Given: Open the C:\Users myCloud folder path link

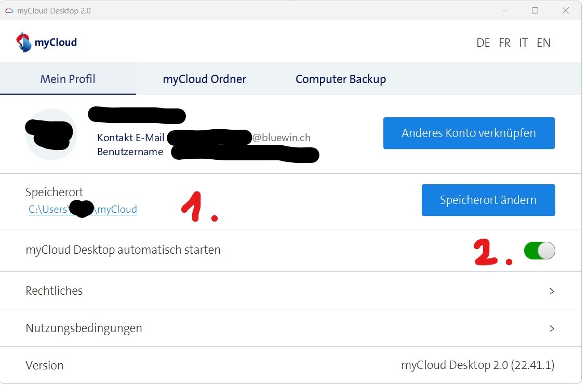Looking at the screenshot, I should (83, 210).
